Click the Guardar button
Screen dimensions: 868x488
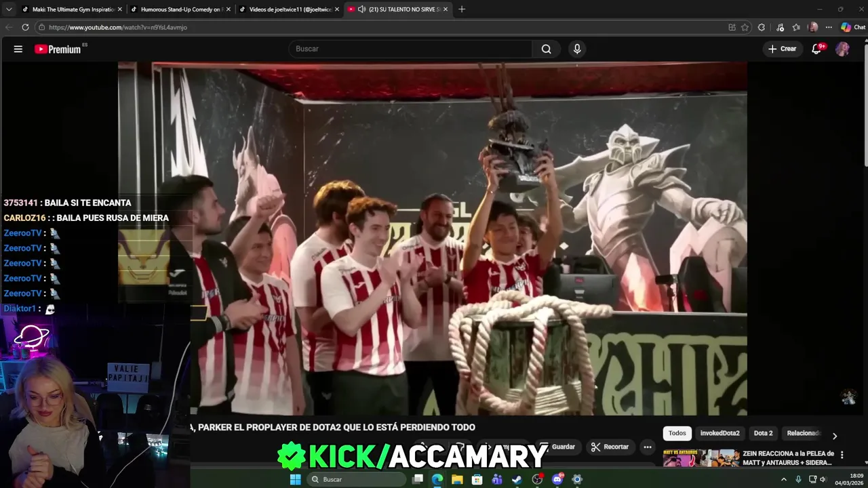click(557, 447)
